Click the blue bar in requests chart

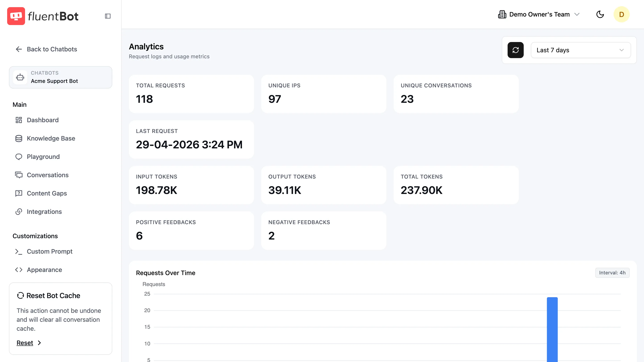click(x=552, y=329)
